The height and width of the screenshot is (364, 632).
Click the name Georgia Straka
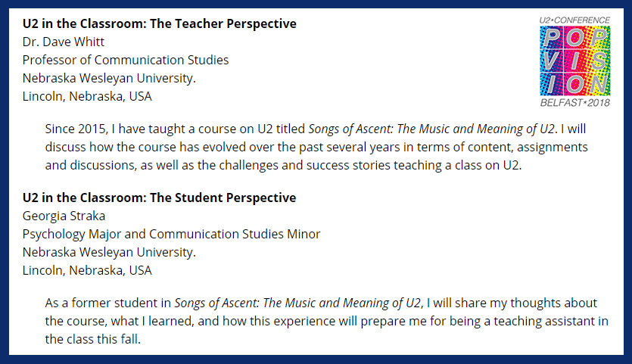[64, 216]
